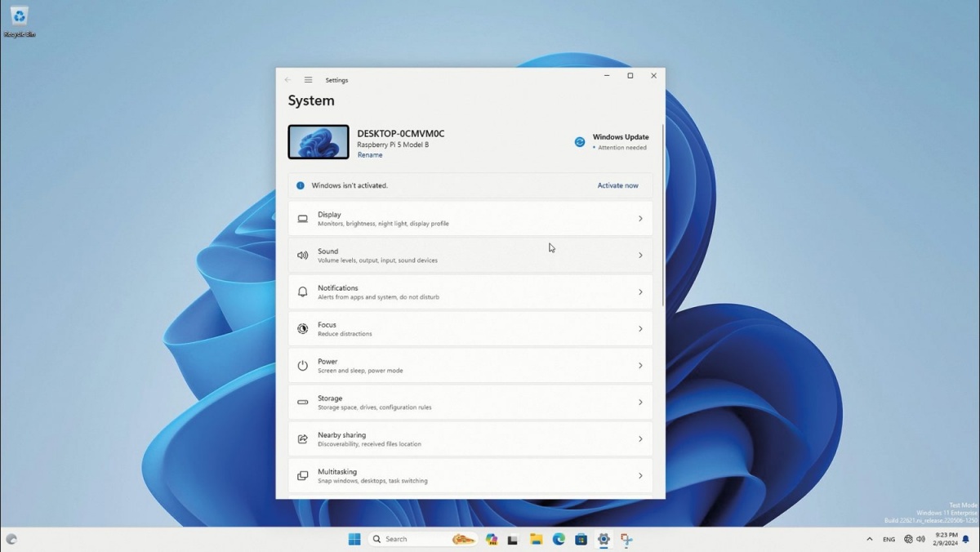Expand Nearby sharing row chevron

pos(640,438)
